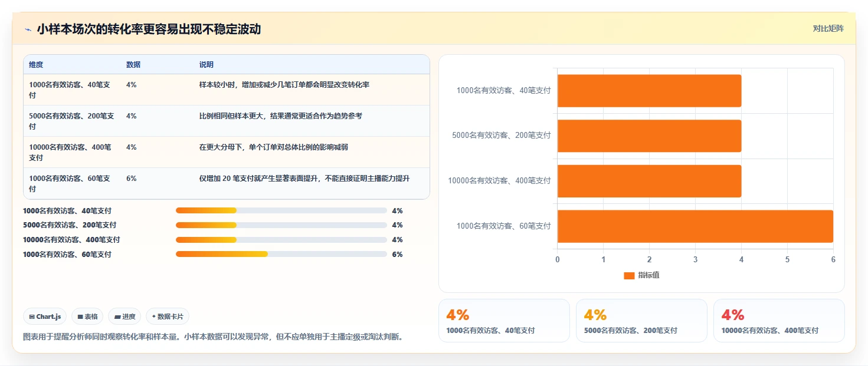The width and height of the screenshot is (868, 366).
Task: Click the red 4% card for 400笔支付
Action: point(779,321)
